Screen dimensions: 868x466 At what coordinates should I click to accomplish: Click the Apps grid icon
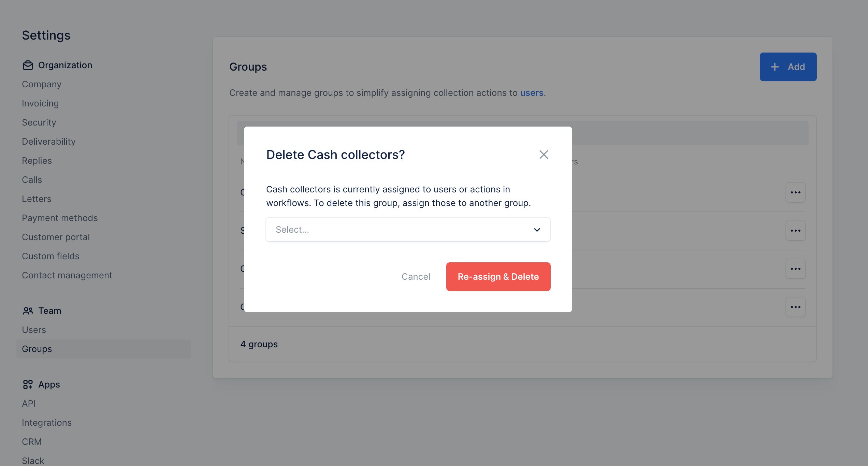pos(28,384)
